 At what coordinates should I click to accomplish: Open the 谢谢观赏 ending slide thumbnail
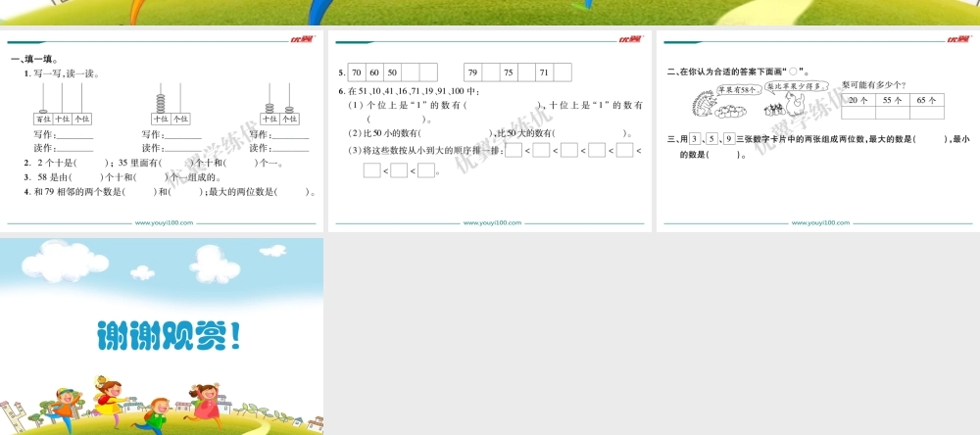pos(162,336)
